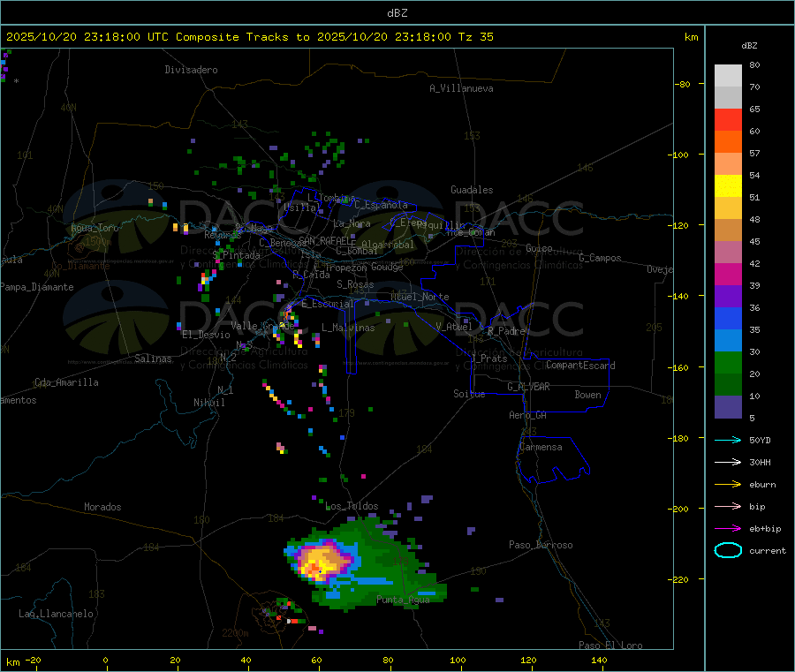Image resolution: width=795 pixels, height=672 pixels.
Task: Click the yellow eburn arrow legend icon
Action: point(728,485)
